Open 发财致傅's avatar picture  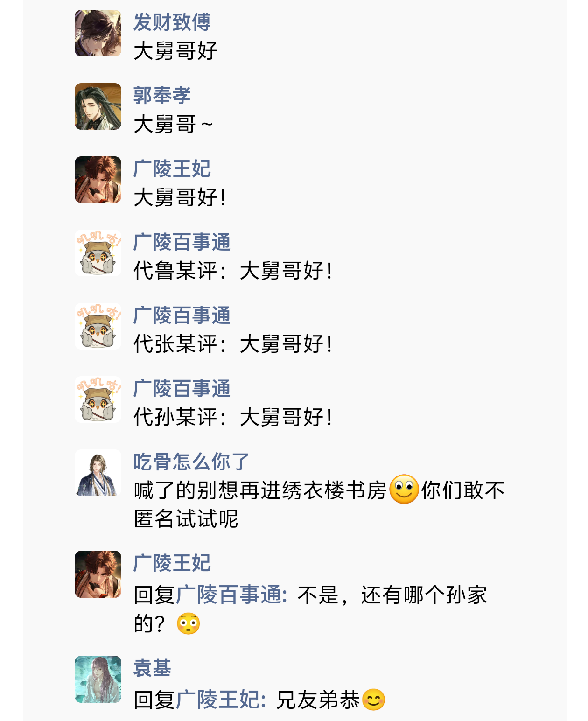point(98,33)
